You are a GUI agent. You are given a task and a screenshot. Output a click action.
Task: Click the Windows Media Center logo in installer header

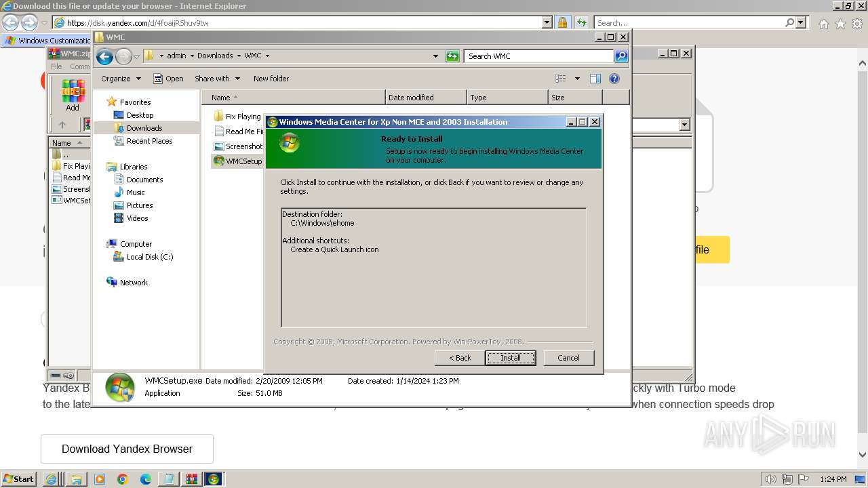point(290,142)
